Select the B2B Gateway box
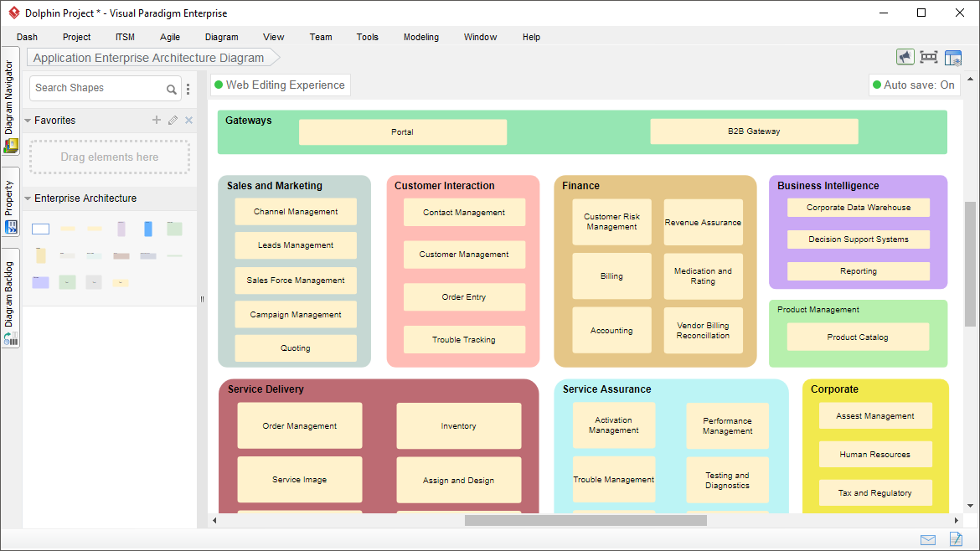This screenshot has width=980, height=551. point(754,131)
